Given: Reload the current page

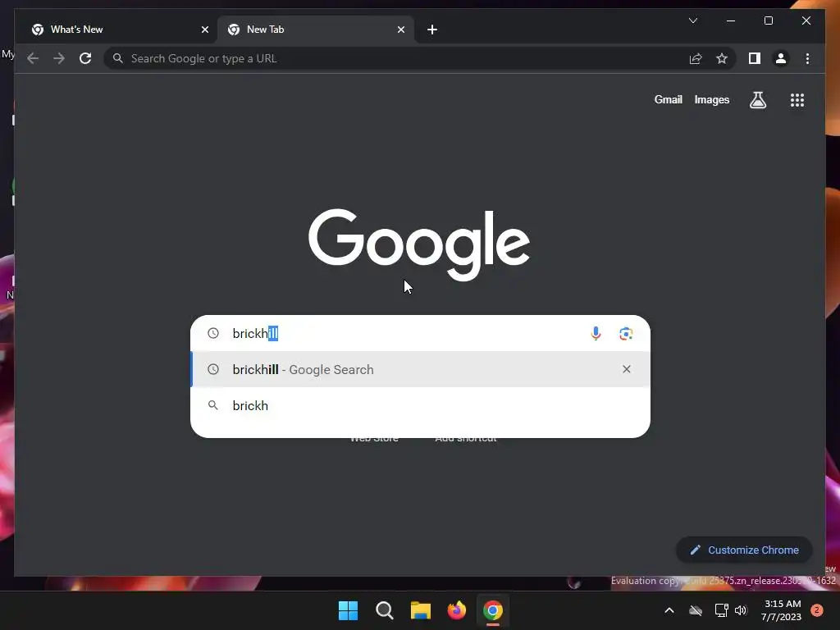Looking at the screenshot, I should (85, 58).
